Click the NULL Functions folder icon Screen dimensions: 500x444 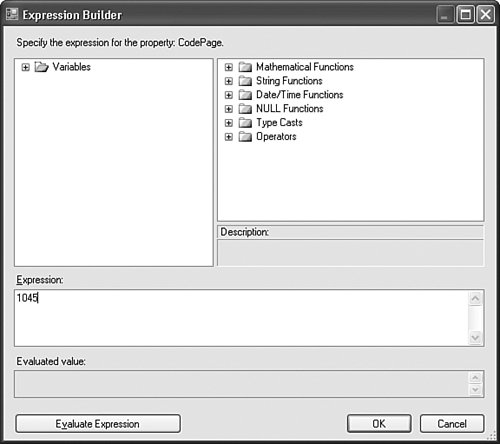[245, 109]
